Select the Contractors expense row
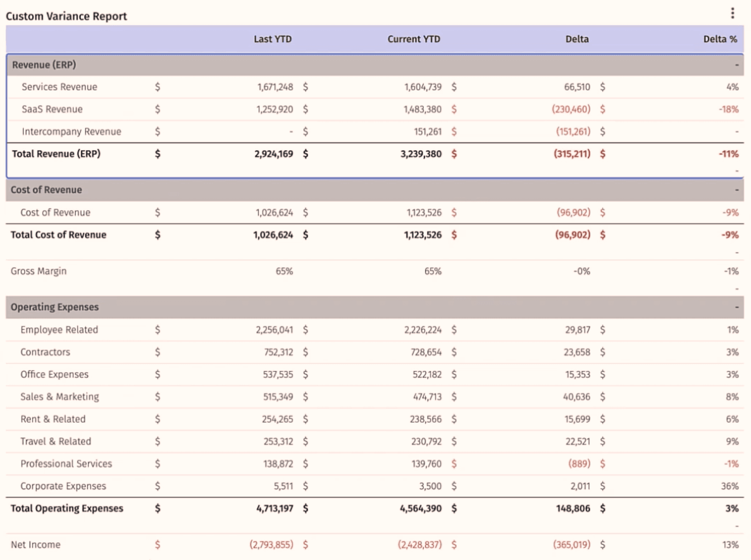Screen dimensions: 751x560 pyautogui.click(x=45, y=352)
